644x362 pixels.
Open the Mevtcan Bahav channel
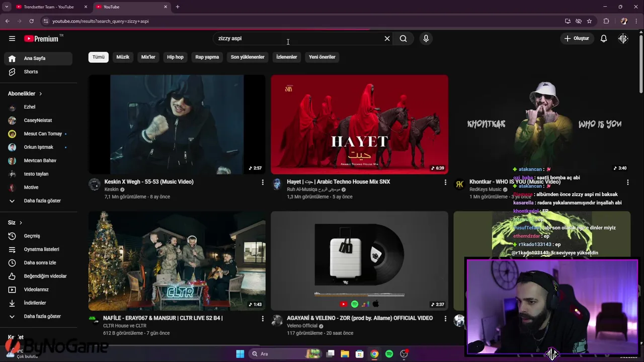[x=38, y=160]
